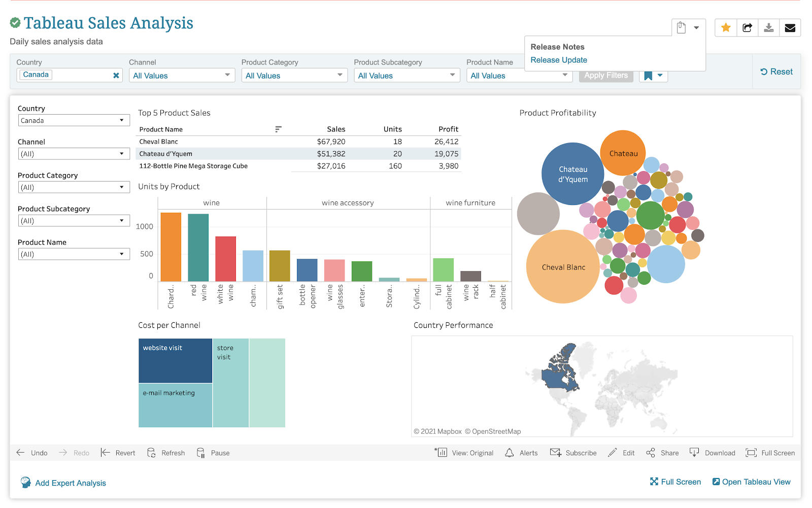This screenshot has height=508, width=812.
Task: Click the download tray icon at top right
Action: tap(769, 27)
